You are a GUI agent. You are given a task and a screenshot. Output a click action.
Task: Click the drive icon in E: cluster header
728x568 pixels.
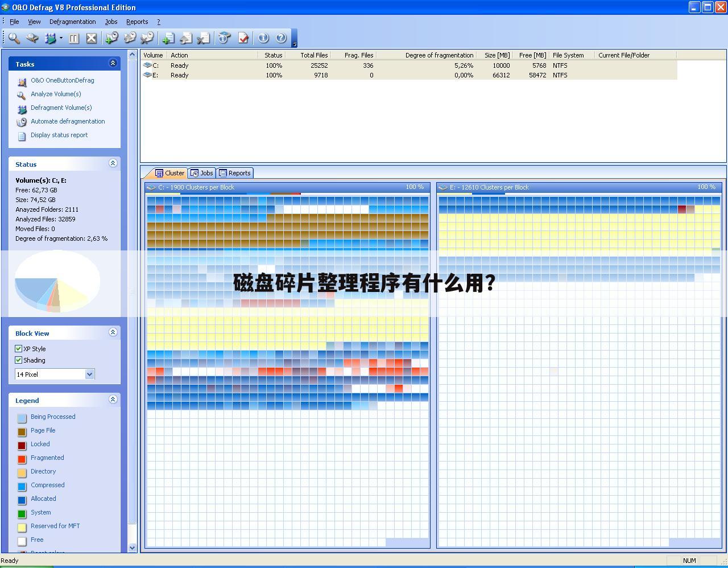[443, 187]
